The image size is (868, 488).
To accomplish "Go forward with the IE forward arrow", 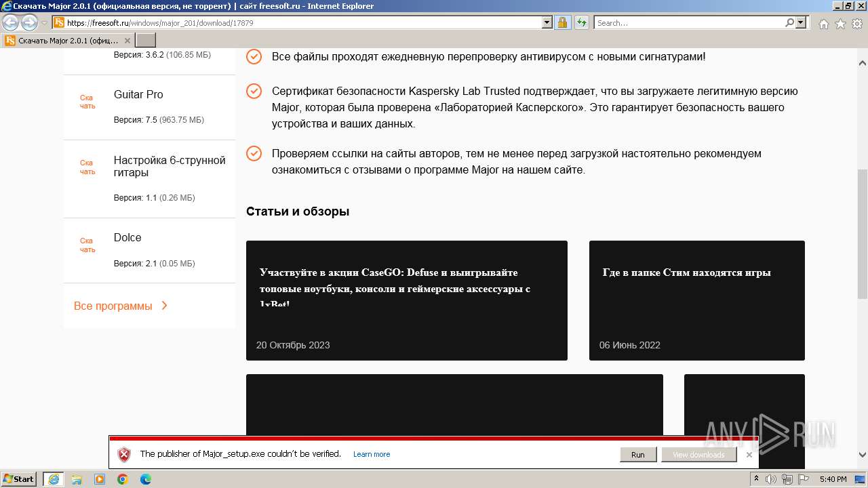I will [29, 22].
